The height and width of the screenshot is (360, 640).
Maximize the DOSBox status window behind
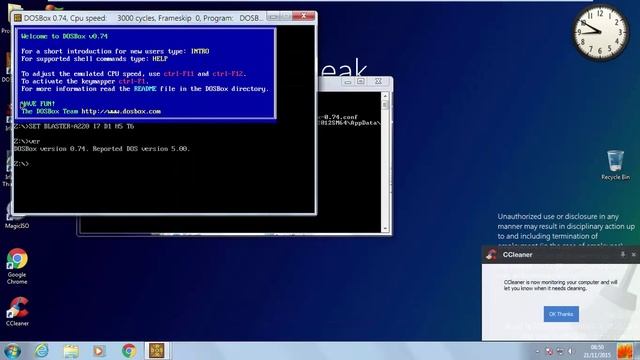click(360, 82)
